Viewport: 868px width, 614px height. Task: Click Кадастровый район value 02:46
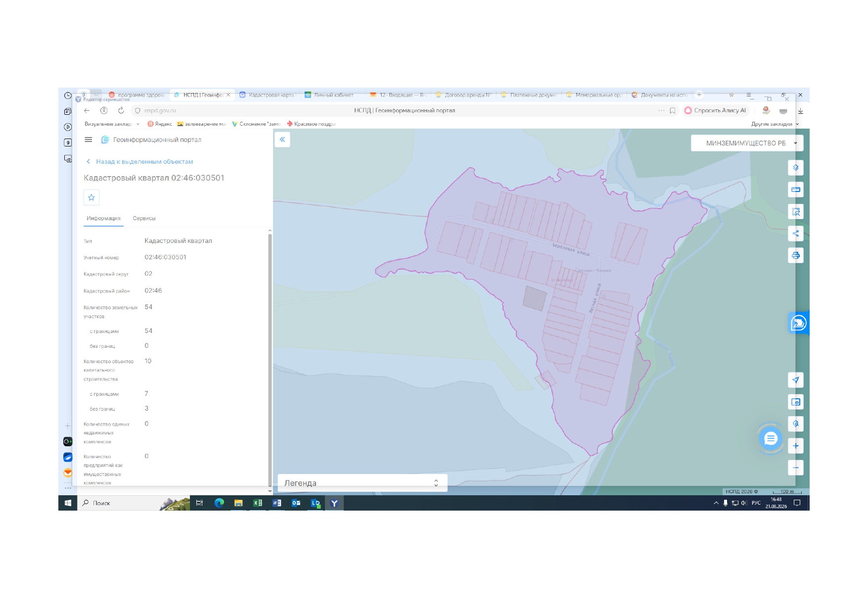153,290
